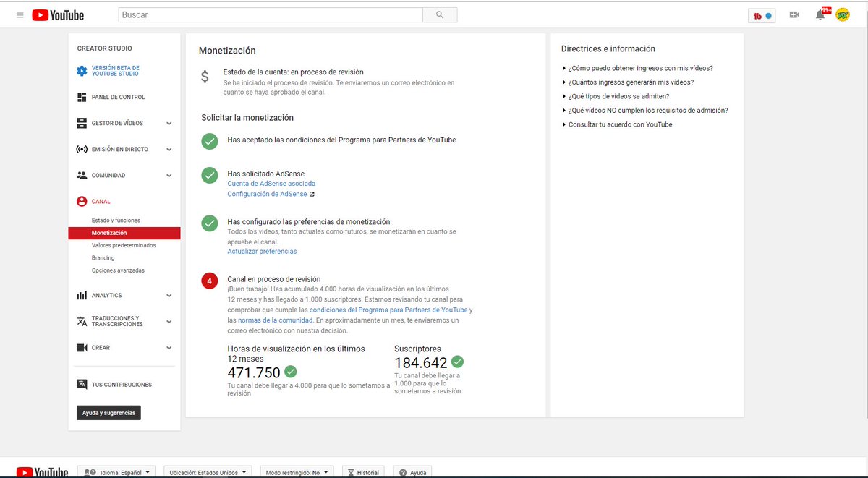Open Tus contribuciones in sidebar
Image resolution: width=868 pixels, height=478 pixels.
(x=122, y=385)
